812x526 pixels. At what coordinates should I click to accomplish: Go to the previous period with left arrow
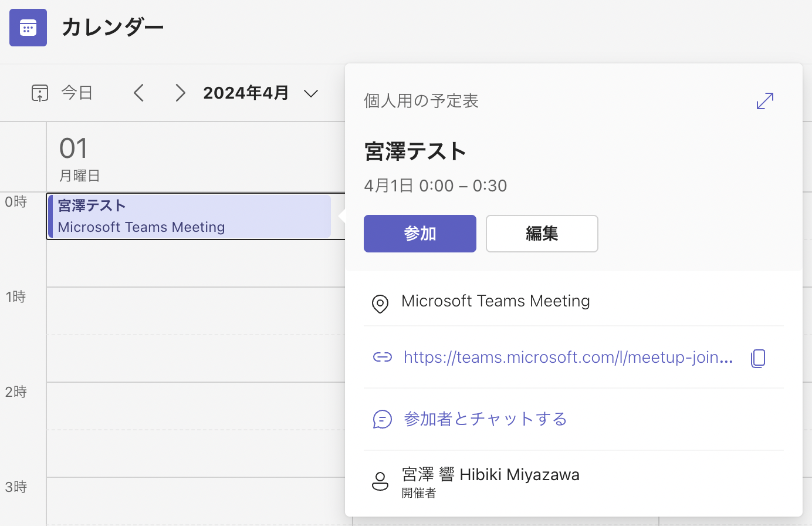tap(138, 93)
